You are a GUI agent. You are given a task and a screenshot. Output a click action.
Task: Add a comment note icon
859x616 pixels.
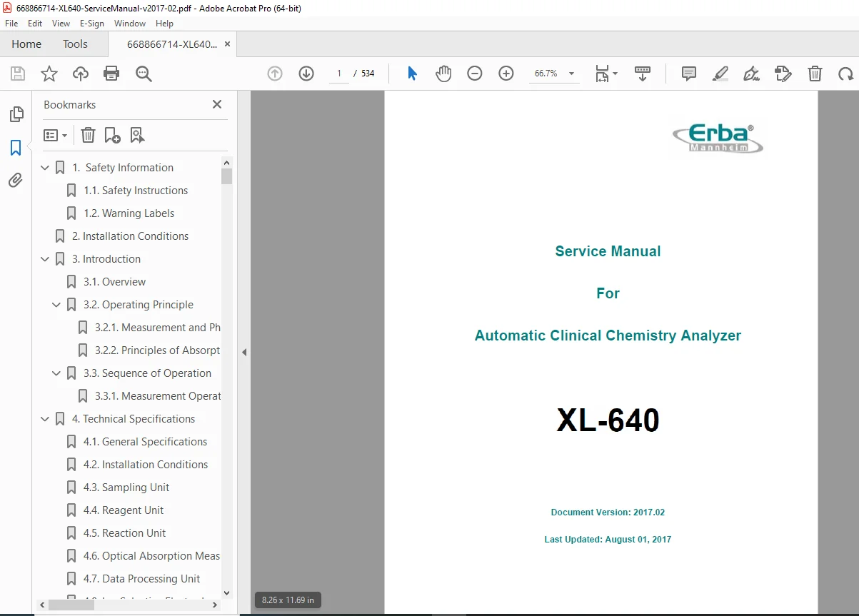pyautogui.click(x=689, y=74)
